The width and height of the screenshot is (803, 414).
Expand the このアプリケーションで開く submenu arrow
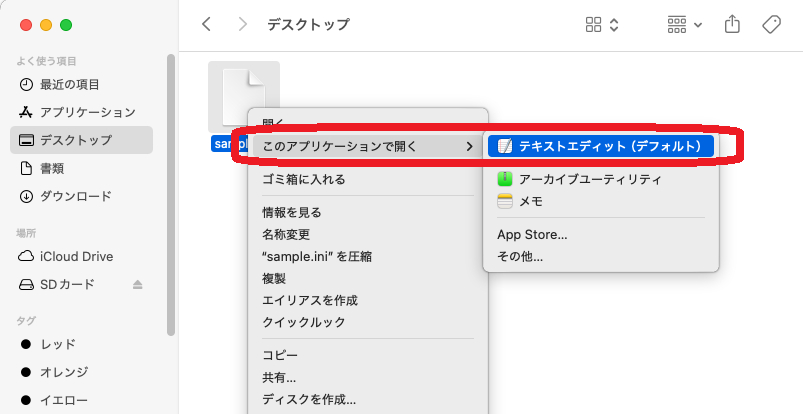tap(469, 147)
